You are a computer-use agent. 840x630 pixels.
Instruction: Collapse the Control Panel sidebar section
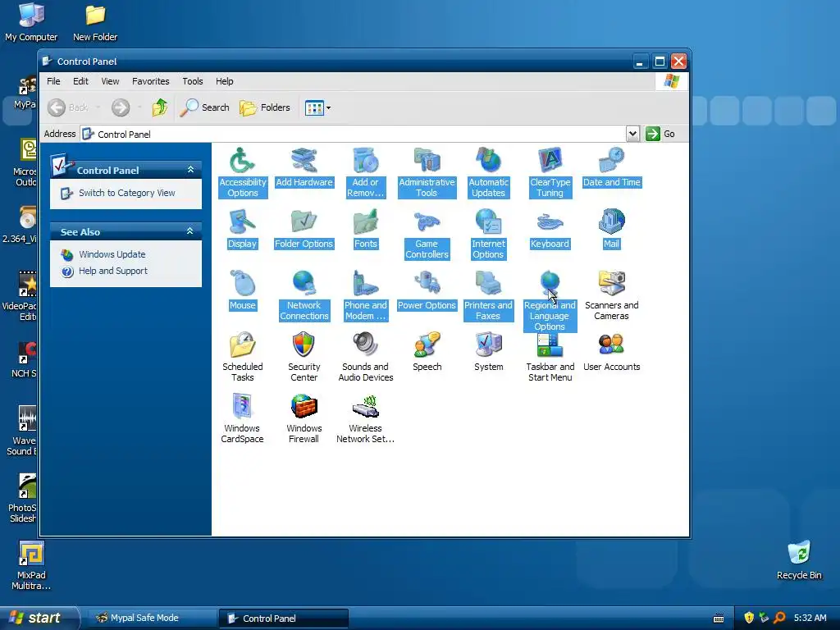pyautogui.click(x=190, y=170)
